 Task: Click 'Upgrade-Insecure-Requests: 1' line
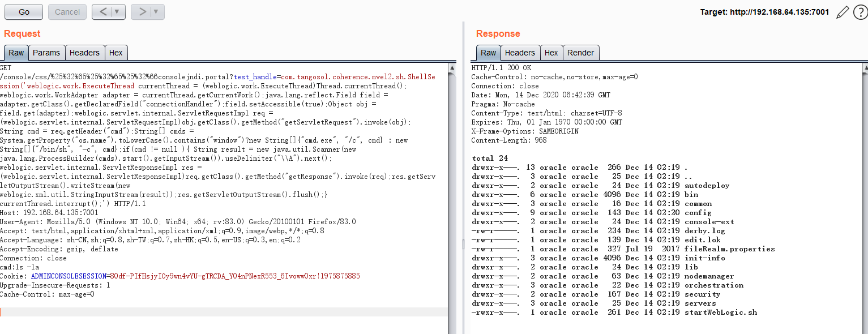pyautogui.click(x=55, y=285)
